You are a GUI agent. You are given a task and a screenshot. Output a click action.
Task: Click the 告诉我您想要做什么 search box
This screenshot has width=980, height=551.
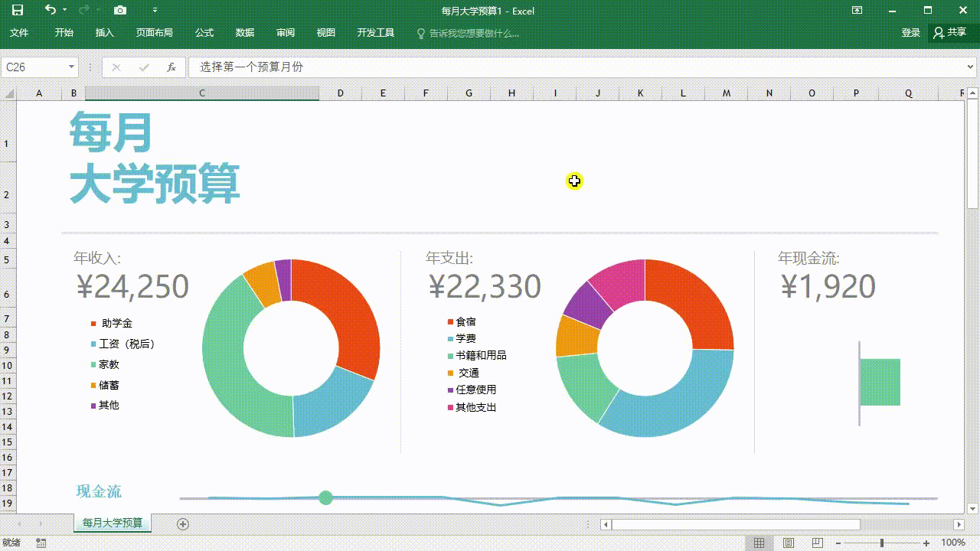click(468, 34)
